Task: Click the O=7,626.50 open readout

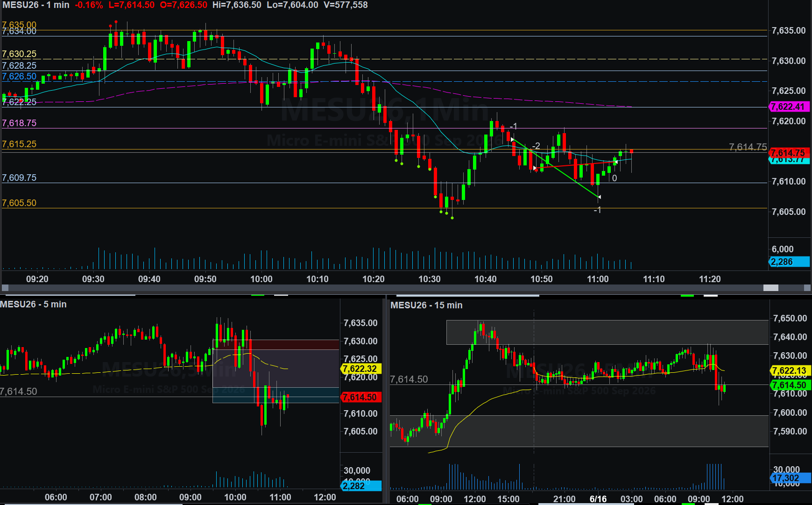Action: pos(184,5)
